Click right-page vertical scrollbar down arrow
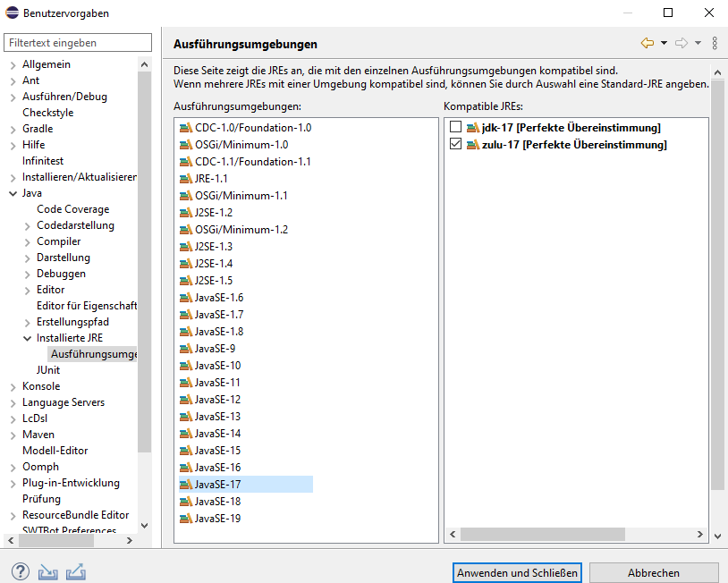This screenshot has height=583, width=728. tap(717, 537)
